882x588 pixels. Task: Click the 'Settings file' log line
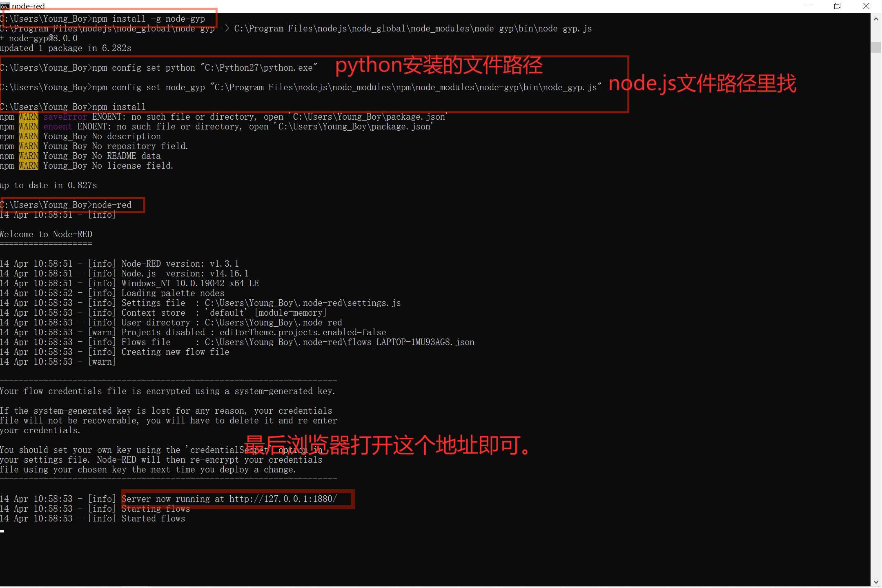(200, 303)
